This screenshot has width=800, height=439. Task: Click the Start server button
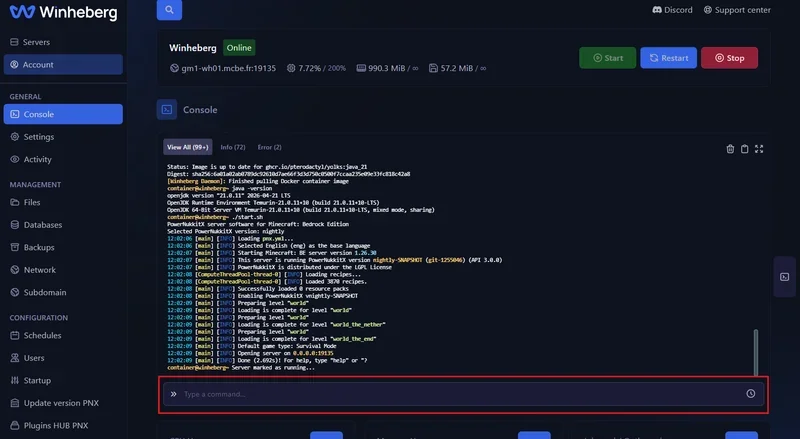pyautogui.click(x=608, y=58)
